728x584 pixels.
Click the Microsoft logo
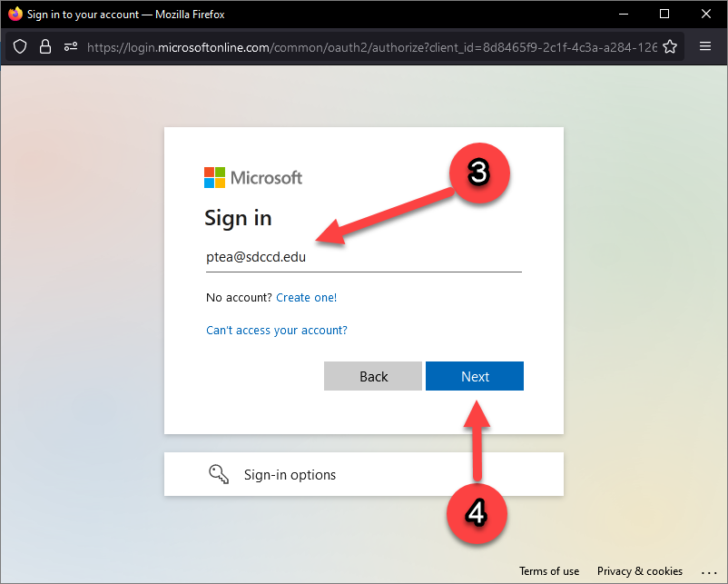(253, 177)
